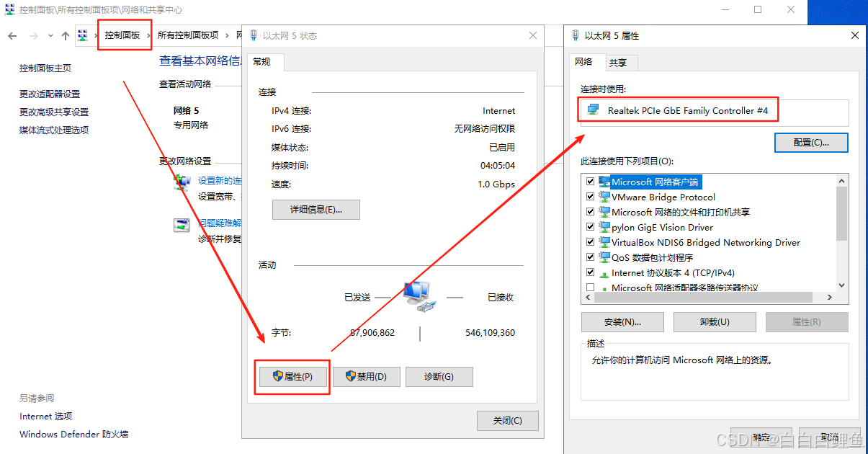
Task: Click the pylon GigE Vision Driver icon
Action: tap(604, 227)
